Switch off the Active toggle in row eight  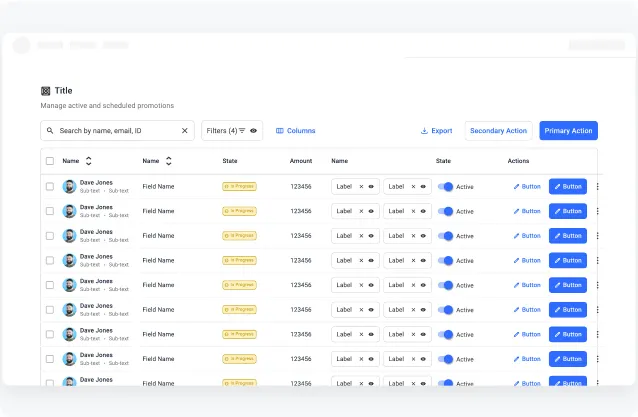tap(446, 359)
